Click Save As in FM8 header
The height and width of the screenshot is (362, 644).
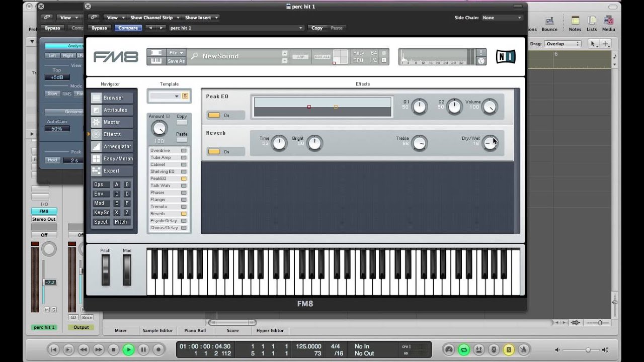tap(176, 61)
